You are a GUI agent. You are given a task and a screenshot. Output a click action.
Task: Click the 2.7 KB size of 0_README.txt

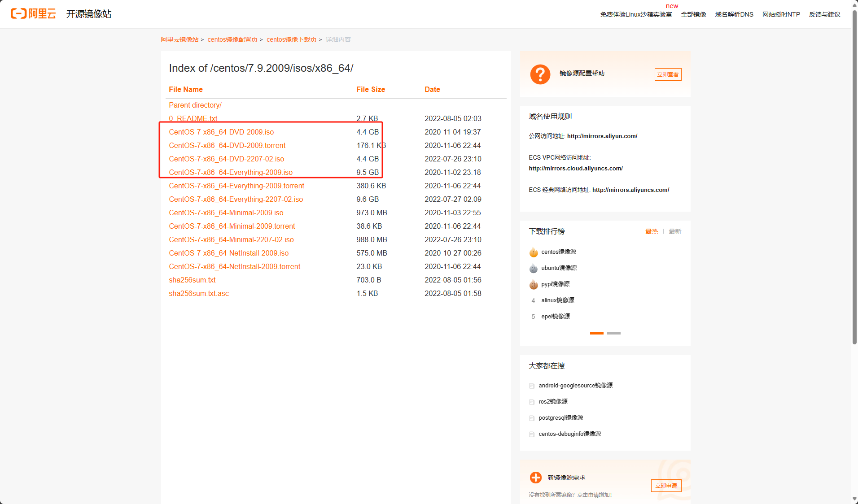367,118
